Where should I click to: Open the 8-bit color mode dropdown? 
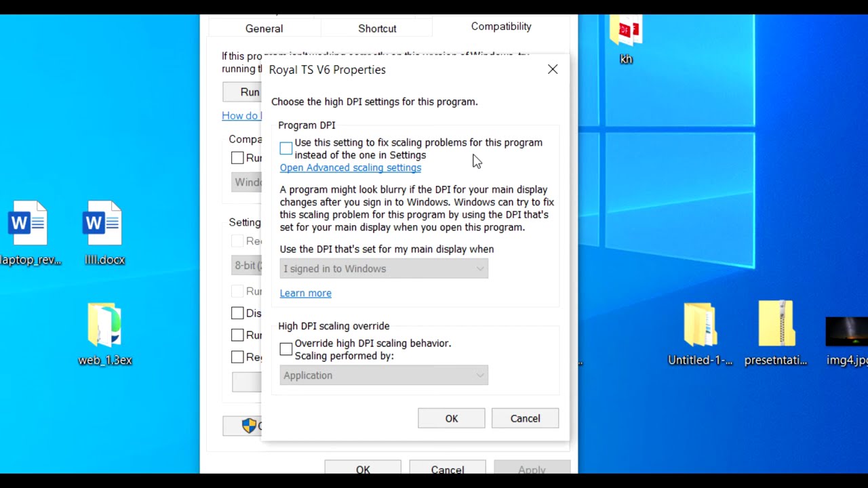[x=247, y=266]
